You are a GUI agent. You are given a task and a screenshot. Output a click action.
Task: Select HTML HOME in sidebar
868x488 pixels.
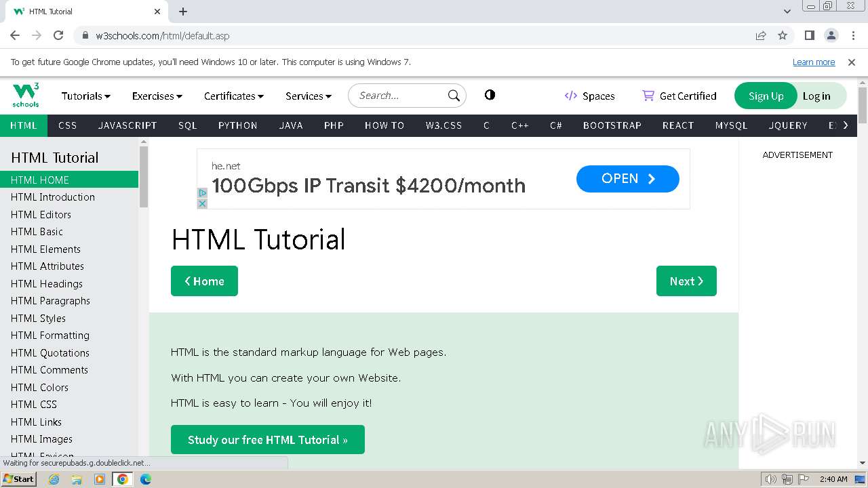[x=69, y=180]
